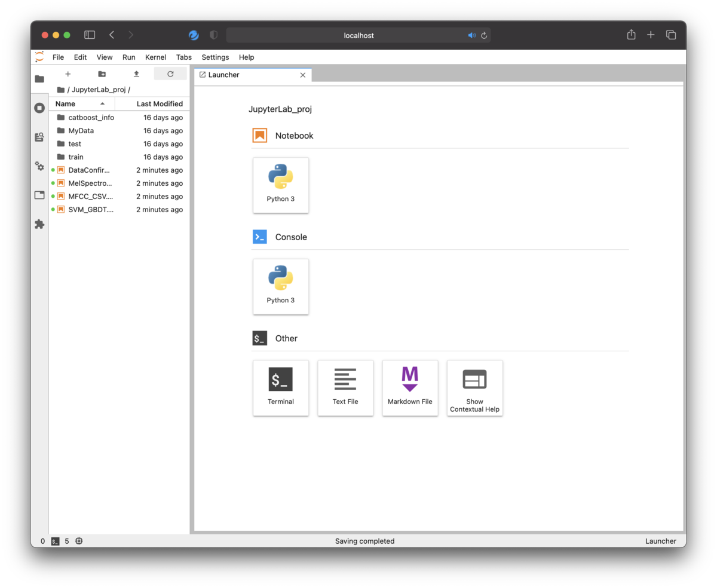The image size is (717, 588).
Task: Go to root folder via breadcrumb folder icon
Action: (60, 90)
